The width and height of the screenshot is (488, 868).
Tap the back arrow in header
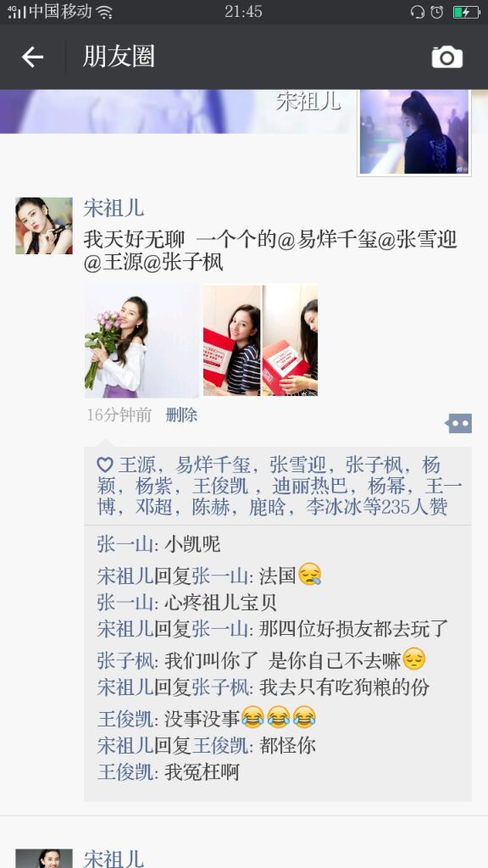tap(32, 57)
